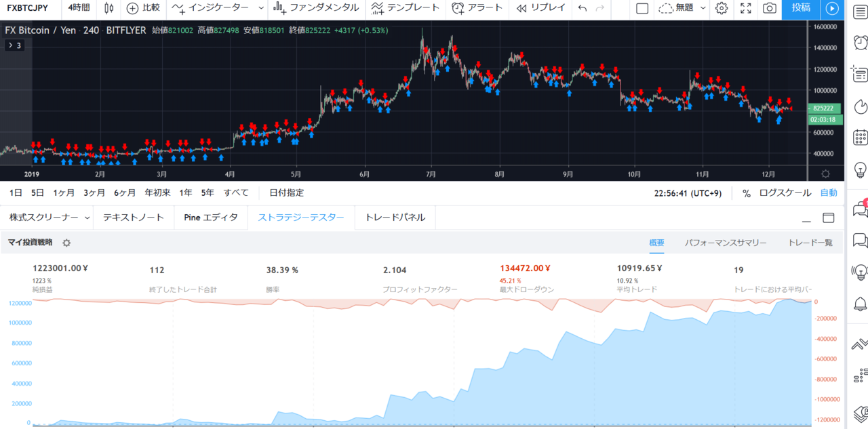Take a chart snapshot with camera icon
This screenshot has width=868, height=429.
pyautogui.click(x=769, y=8)
